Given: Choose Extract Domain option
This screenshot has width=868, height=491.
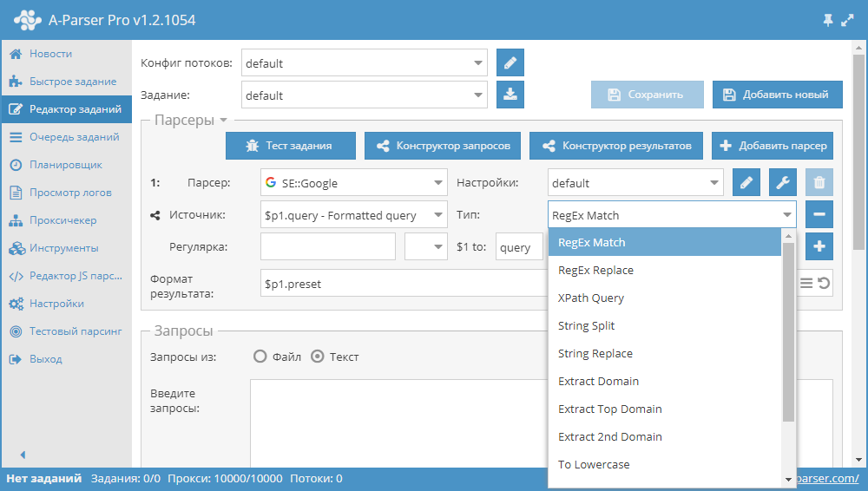Looking at the screenshot, I should coord(664,381).
